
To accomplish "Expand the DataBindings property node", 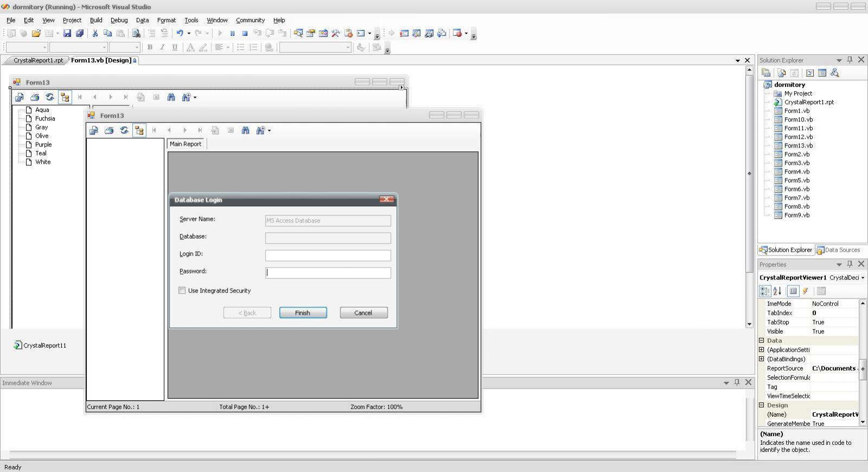I will pos(761,359).
